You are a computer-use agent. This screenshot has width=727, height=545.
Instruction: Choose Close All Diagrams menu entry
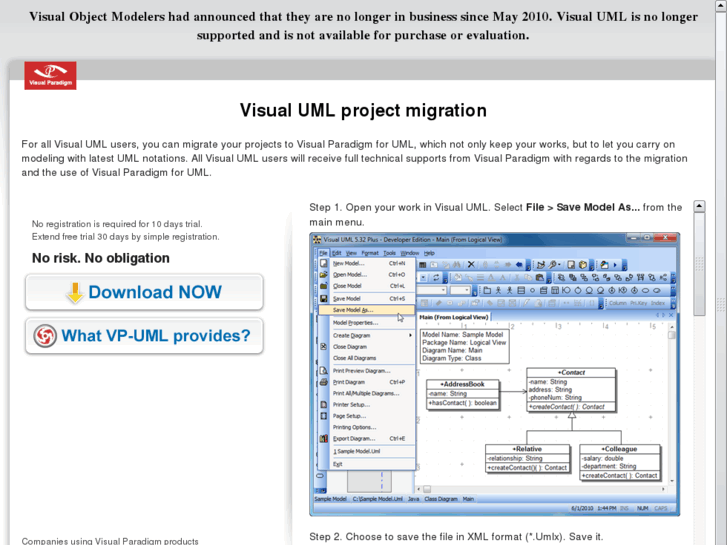(x=354, y=358)
